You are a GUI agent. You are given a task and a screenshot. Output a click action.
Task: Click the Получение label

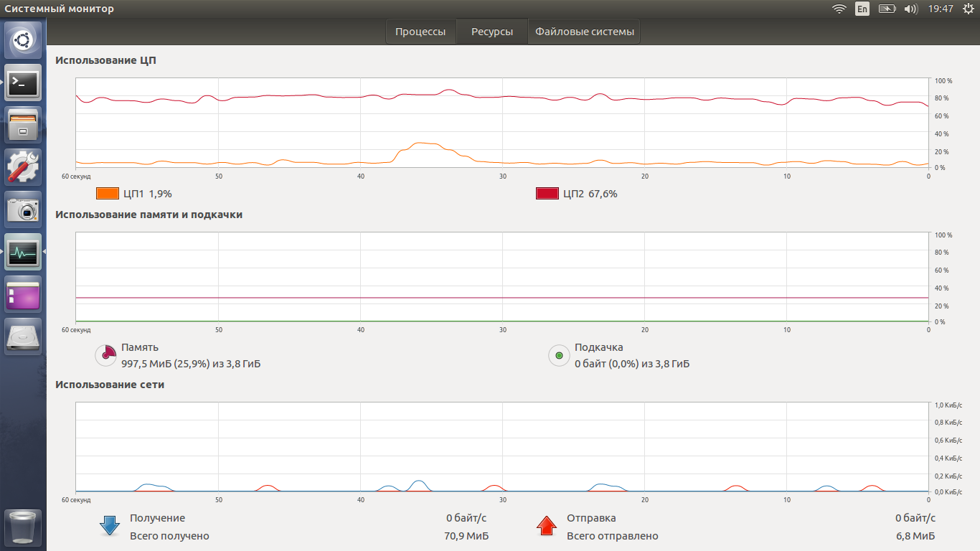point(157,518)
